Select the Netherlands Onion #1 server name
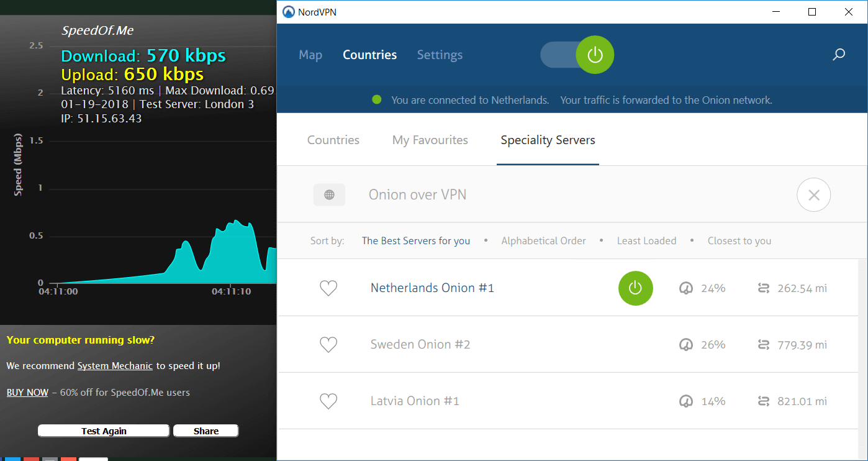Screen dimensions: 868x461 coord(432,288)
